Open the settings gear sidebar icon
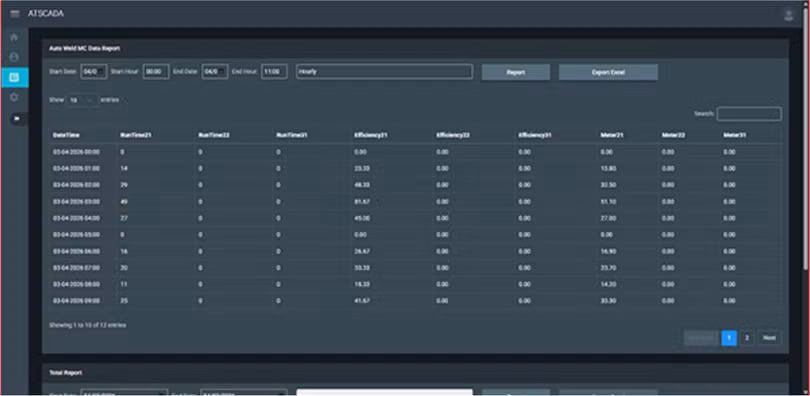Screen dimensions: 810x396 [14, 98]
